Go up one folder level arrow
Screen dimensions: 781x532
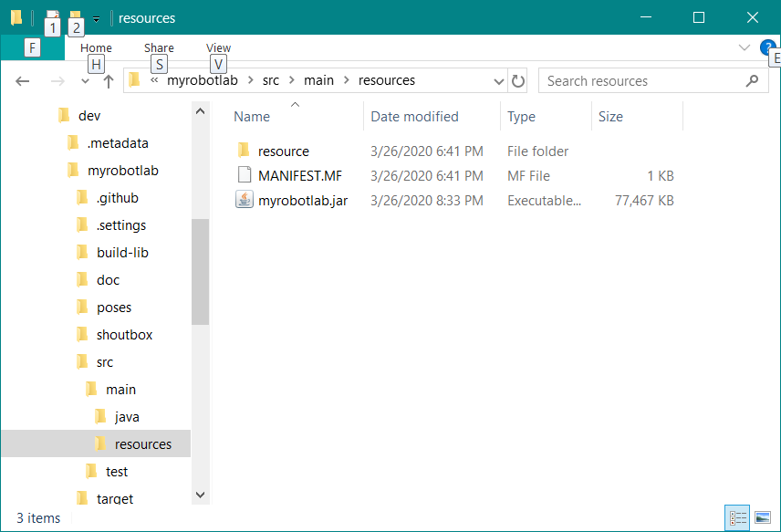(x=108, y=81)
